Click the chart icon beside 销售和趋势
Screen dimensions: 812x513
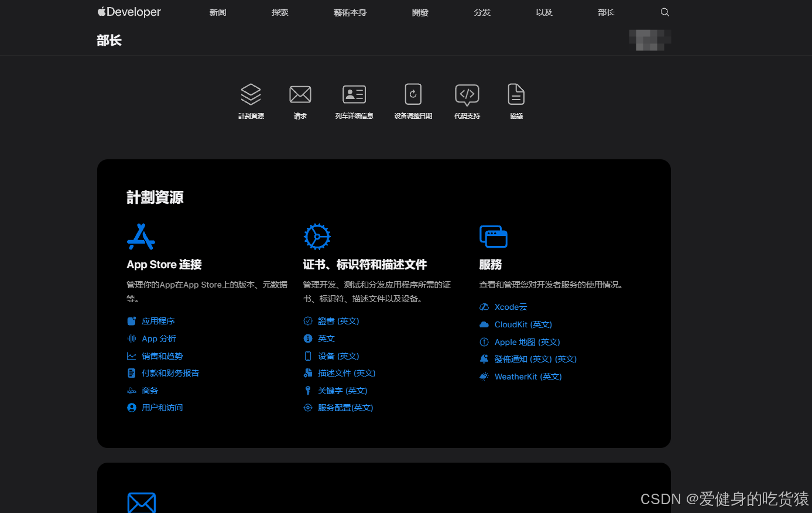coord(132,356)
